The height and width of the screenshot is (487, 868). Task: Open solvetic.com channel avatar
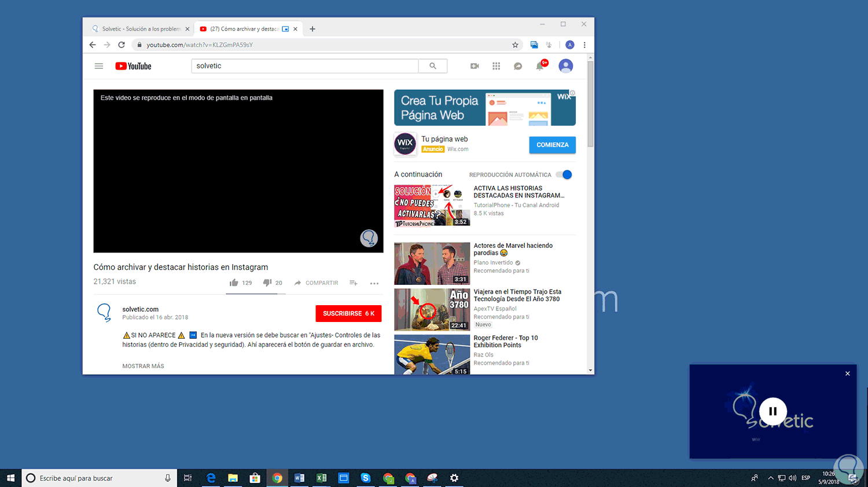(x=105, y=313)
